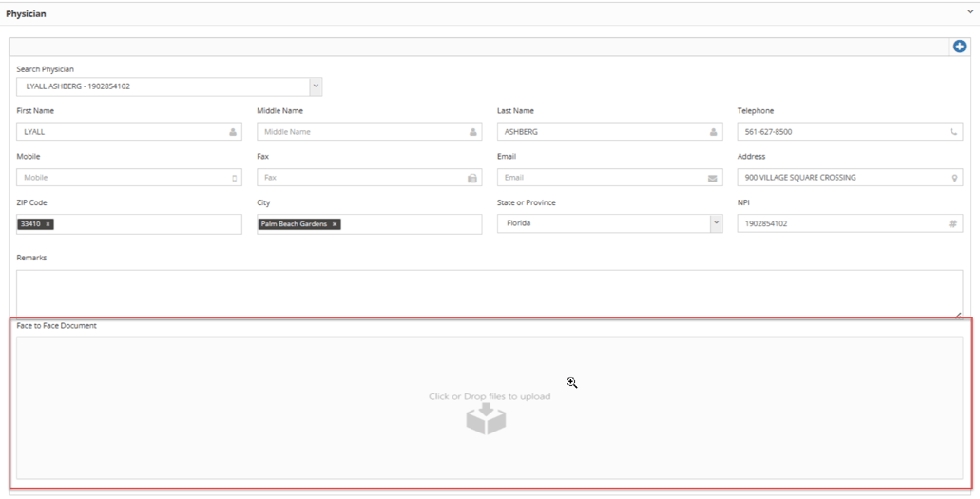Click the blue plus add physician icon
Screen dimensions: 980x499
pos(960,47)
